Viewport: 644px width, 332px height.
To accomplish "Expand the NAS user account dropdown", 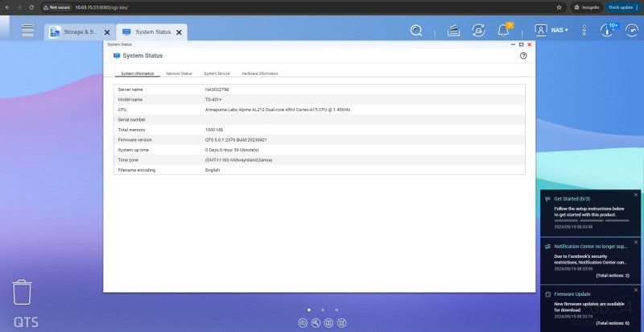I will click(551, 30).
